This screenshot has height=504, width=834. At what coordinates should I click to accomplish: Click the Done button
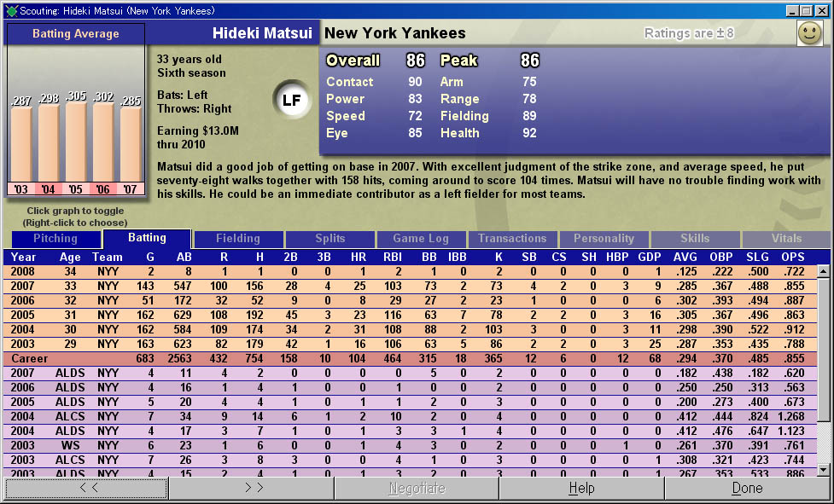[x=747, y=488]
